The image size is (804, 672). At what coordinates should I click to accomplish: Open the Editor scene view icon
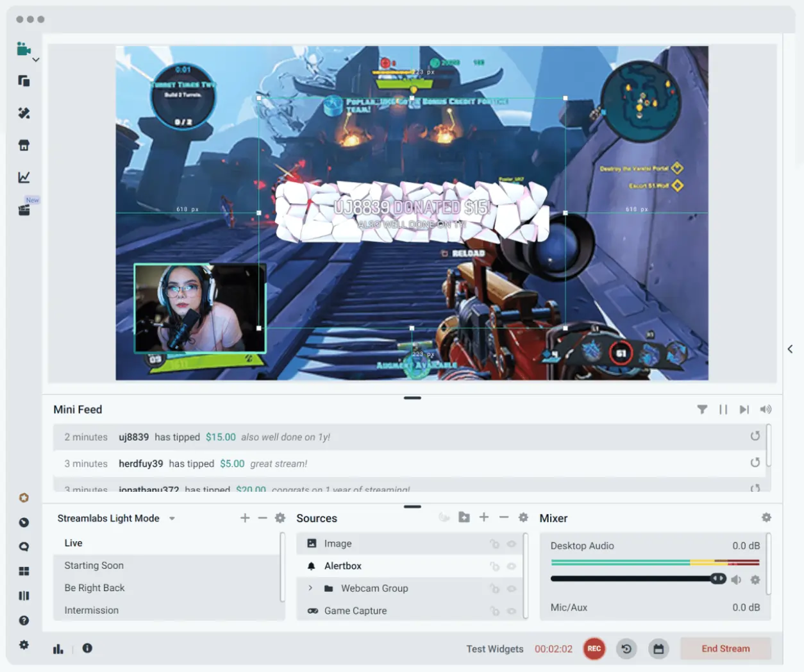[23, 49]
